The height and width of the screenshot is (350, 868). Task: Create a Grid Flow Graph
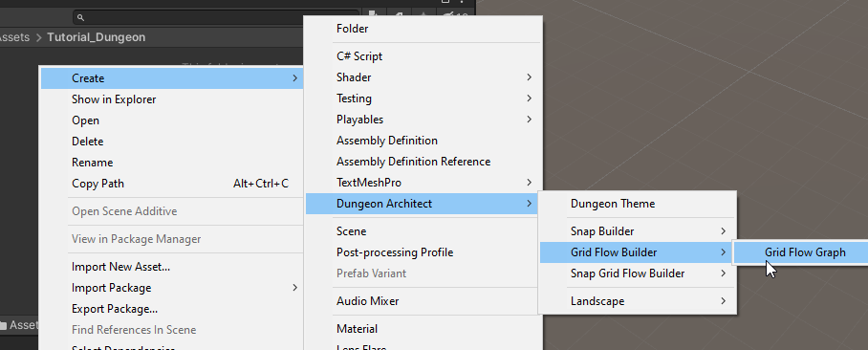(801, 252)
